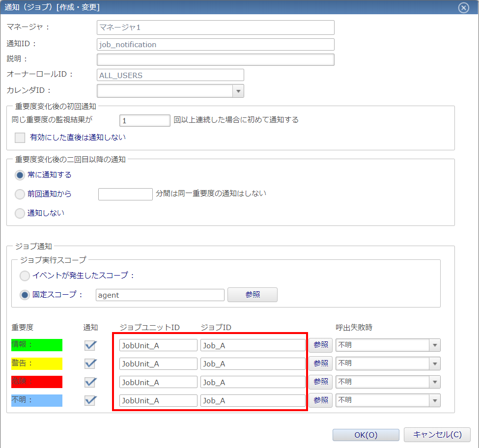479x448 pixels.
Task: Click the 呼出失敗時 column header
Action: click(x=354, y=327)
